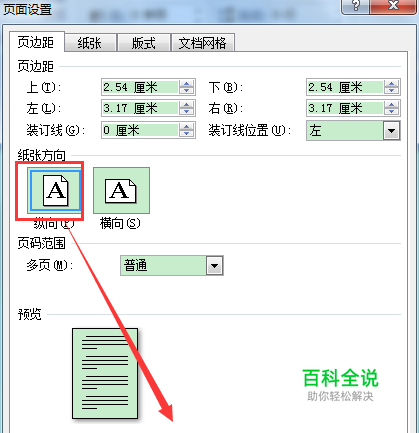
Task: Switch to the 版式 tab
Action: point(144,43)
